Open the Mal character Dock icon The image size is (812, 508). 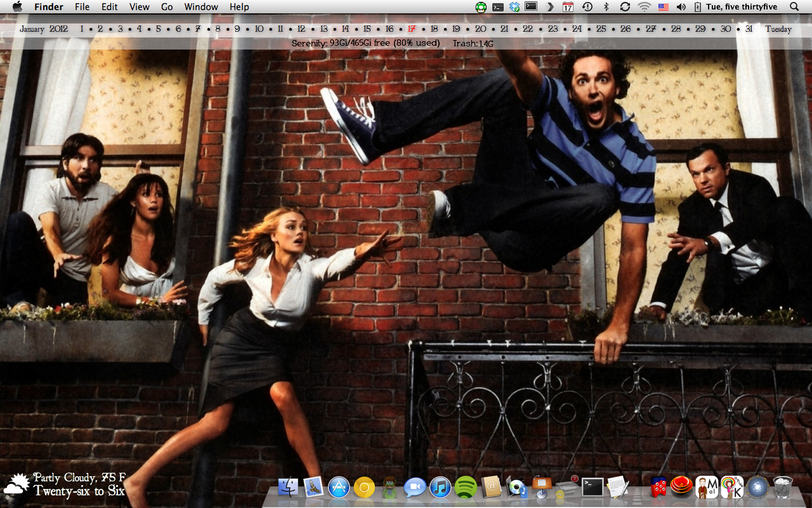tap(707, 487)
